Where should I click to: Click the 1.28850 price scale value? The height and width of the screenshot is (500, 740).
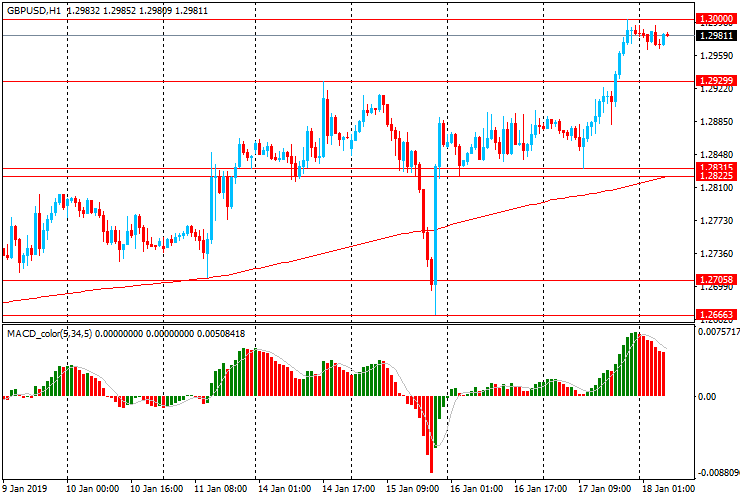[x=716, y=122]
